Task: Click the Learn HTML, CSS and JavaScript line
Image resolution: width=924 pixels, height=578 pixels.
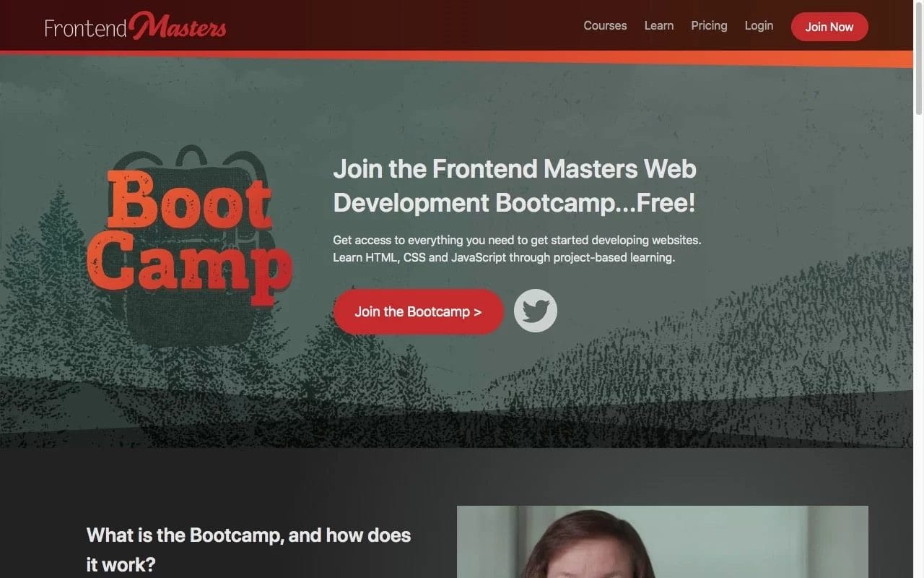Action: pyautogui.click(x=504, y=257)
